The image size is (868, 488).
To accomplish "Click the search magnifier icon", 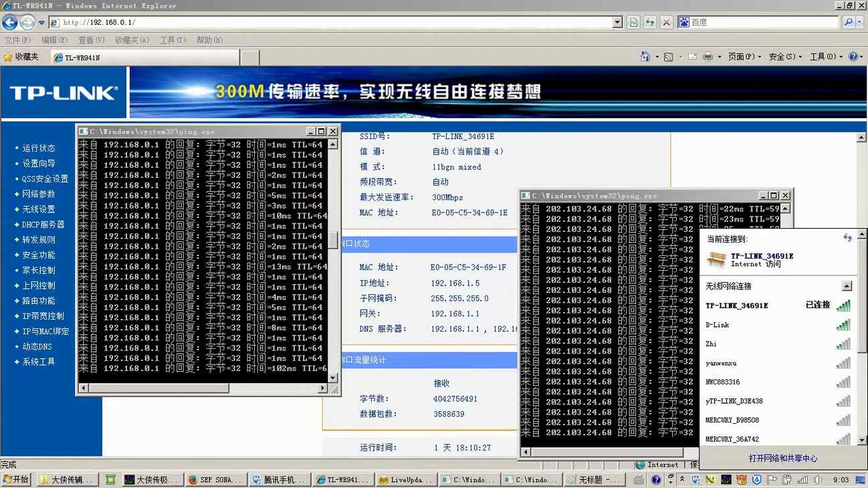I will point(849,23).
